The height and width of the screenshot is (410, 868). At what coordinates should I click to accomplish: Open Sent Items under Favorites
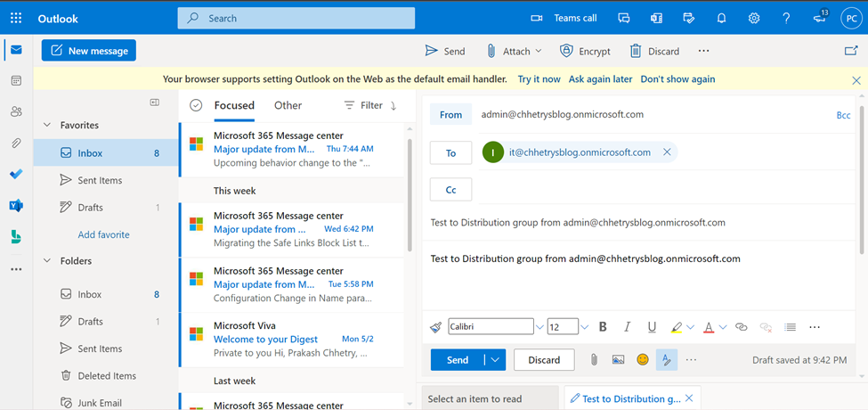coord(105,180)
